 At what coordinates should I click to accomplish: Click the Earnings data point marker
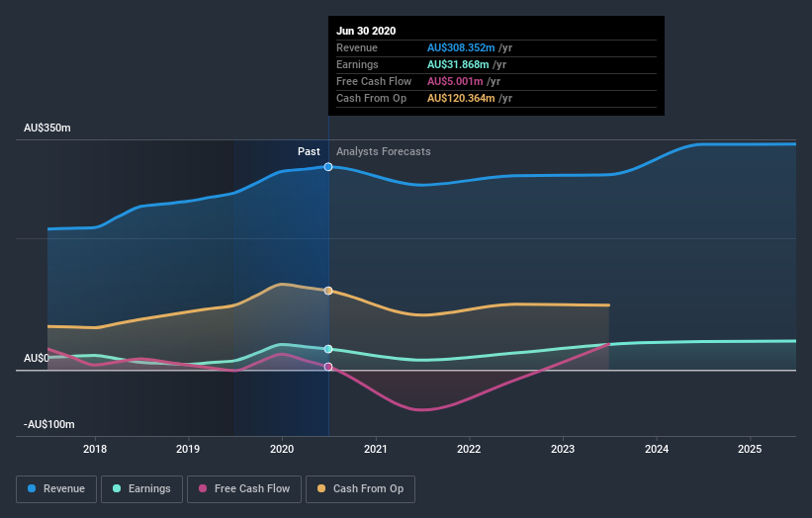[x=328, y=349]
